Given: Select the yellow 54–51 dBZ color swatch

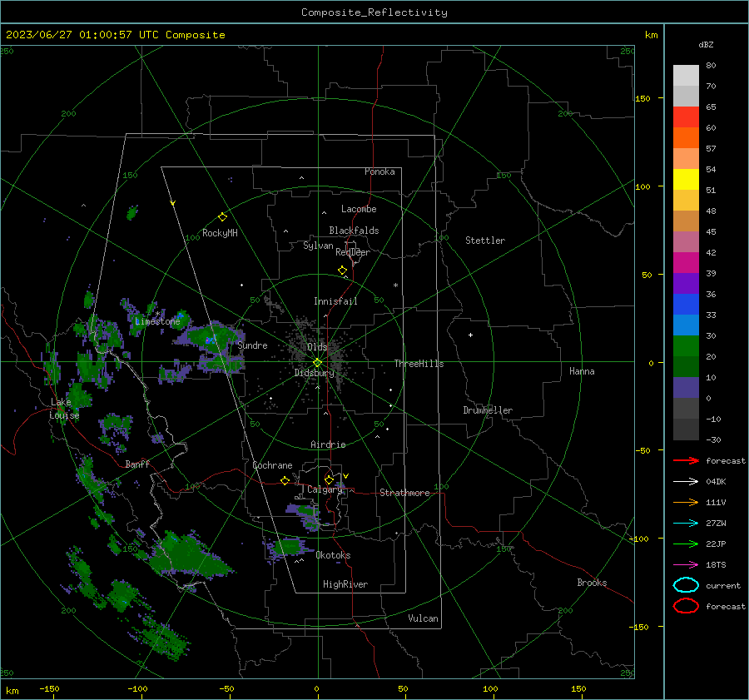Looking at the screenshot, I should click(686, 180).
